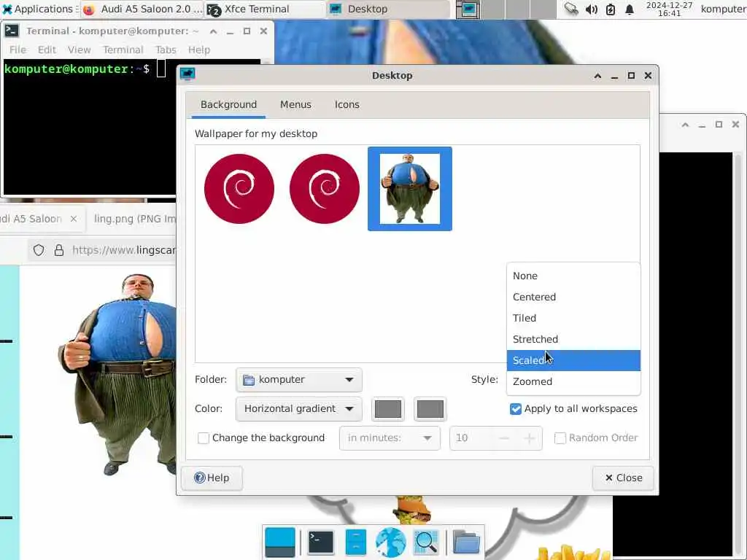The width and height of the screenshot is (747, 560).
Task: Click Show Desktop icon in the dock
Action: coord(279,542)
